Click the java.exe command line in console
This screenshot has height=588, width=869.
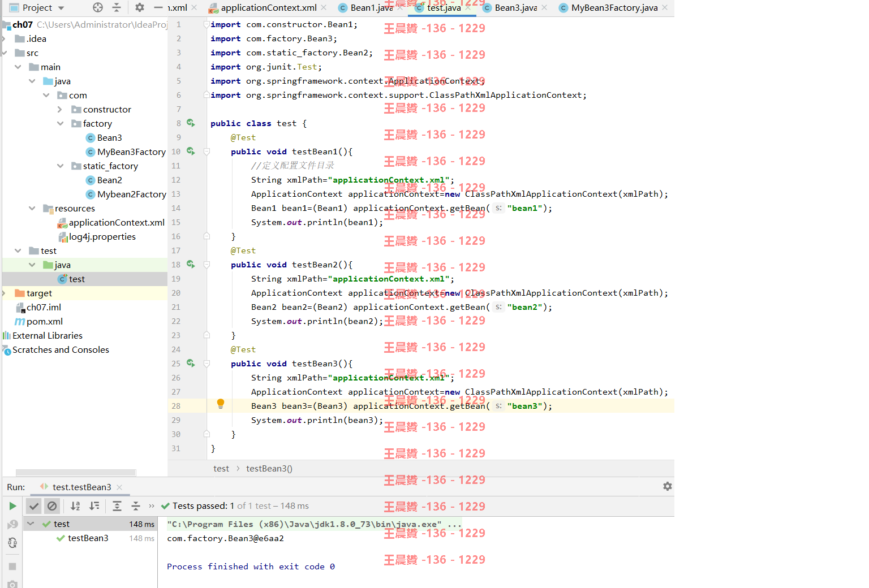[x=314, y=524]
